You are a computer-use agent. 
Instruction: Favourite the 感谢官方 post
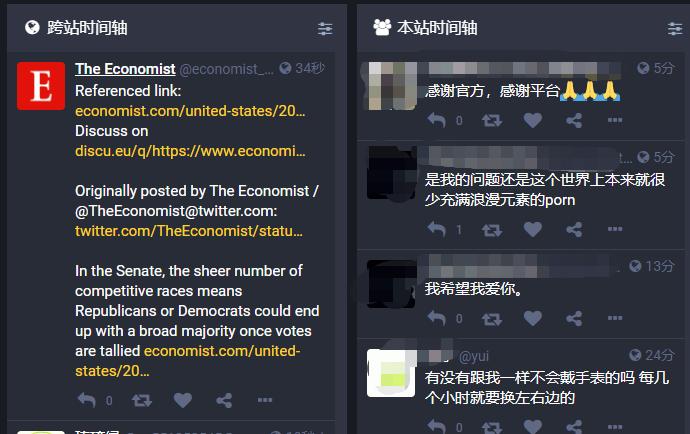pos(533,120)
